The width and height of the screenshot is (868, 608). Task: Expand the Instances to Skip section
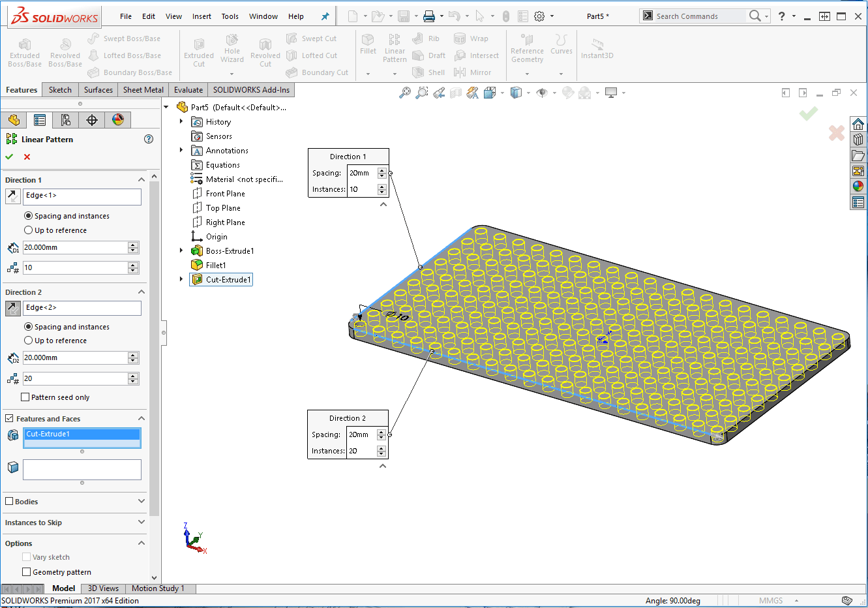[142, 523]
